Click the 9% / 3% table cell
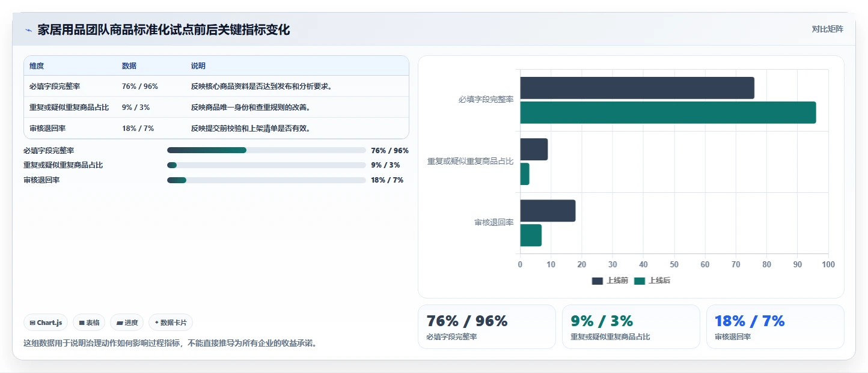Viewport: 868px width, 373px height. [x=136, y=108]
